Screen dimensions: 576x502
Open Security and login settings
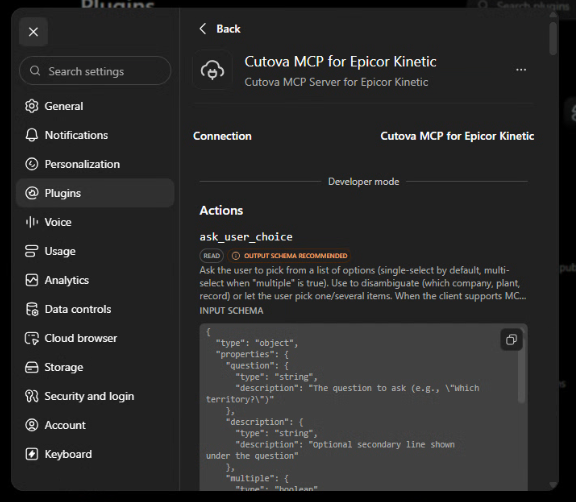click(x=95, y=396)
